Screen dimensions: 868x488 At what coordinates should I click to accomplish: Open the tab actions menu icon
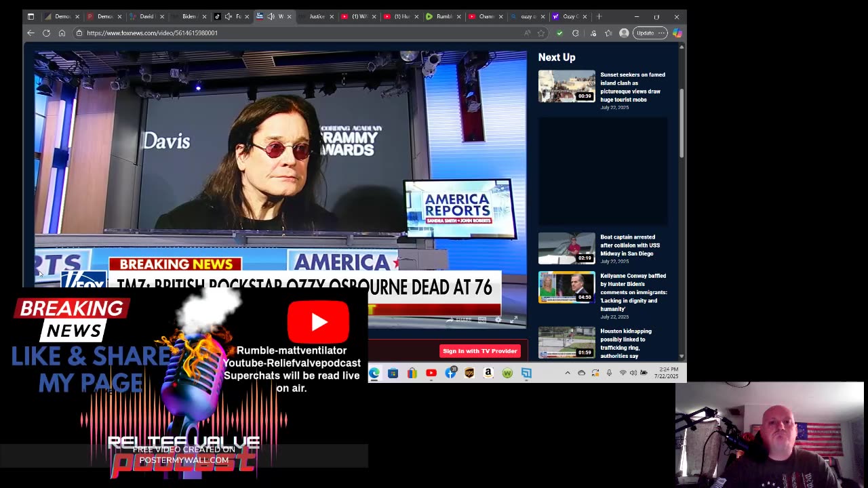click(x=31, y=16)
